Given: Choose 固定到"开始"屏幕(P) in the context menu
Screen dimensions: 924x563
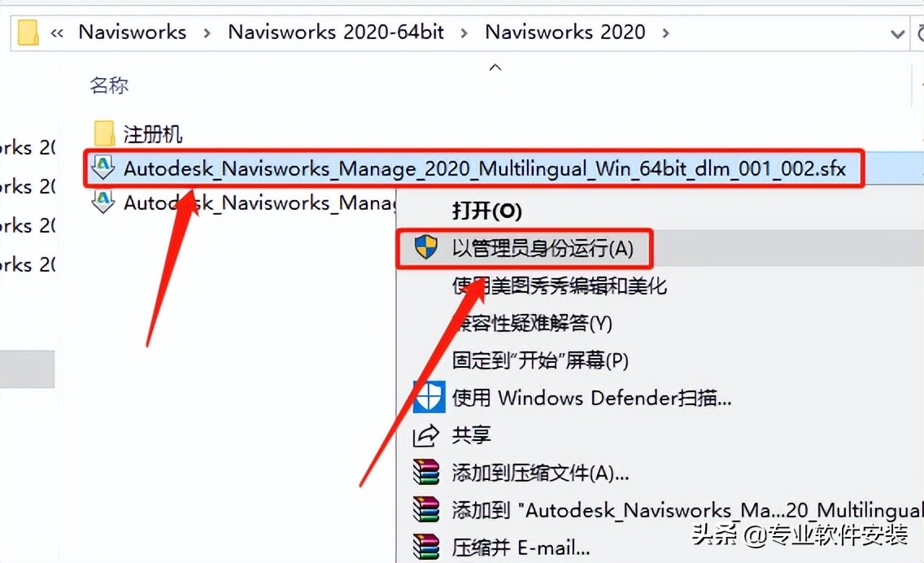Looking at the screenshot, I should click(x=540, y=360).
